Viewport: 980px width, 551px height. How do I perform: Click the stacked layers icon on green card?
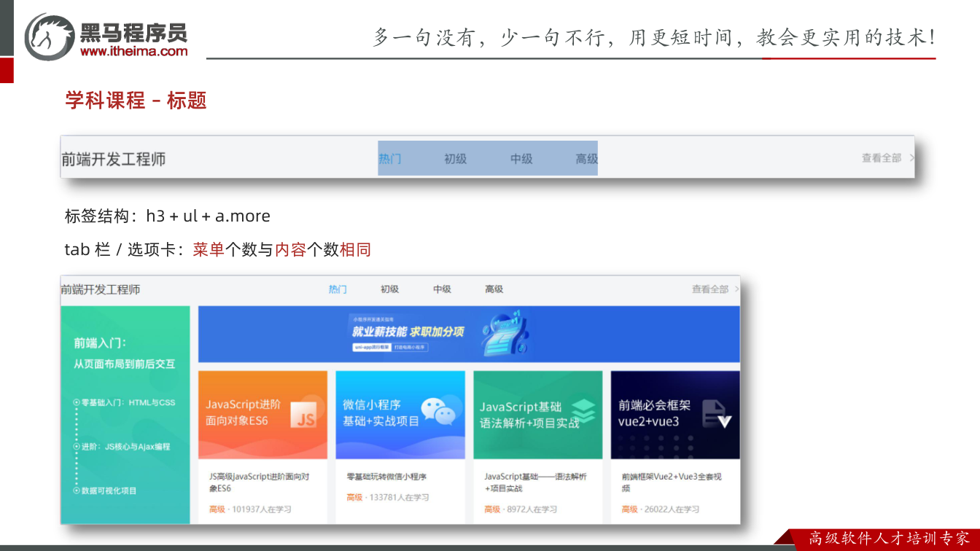(x=583, y=410)
